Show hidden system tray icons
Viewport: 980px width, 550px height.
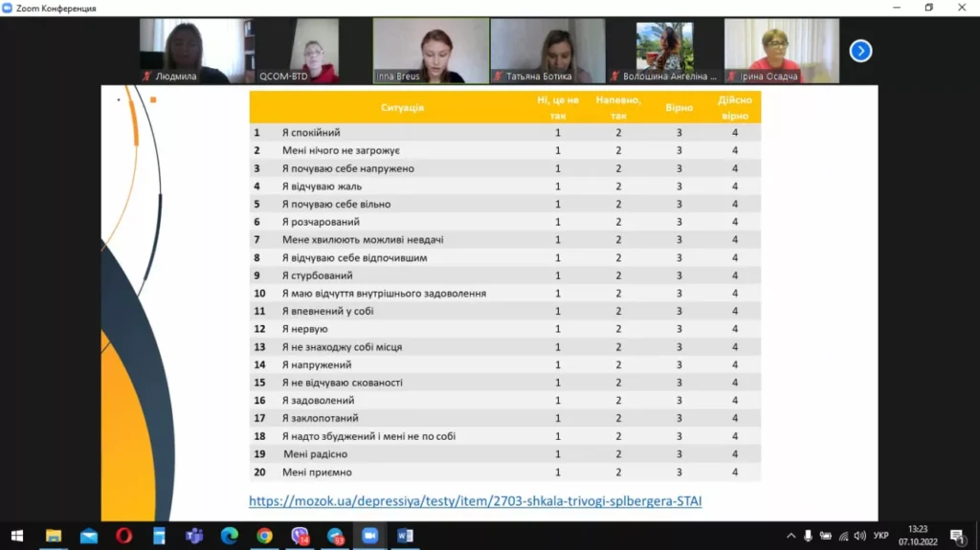point(791,536)
